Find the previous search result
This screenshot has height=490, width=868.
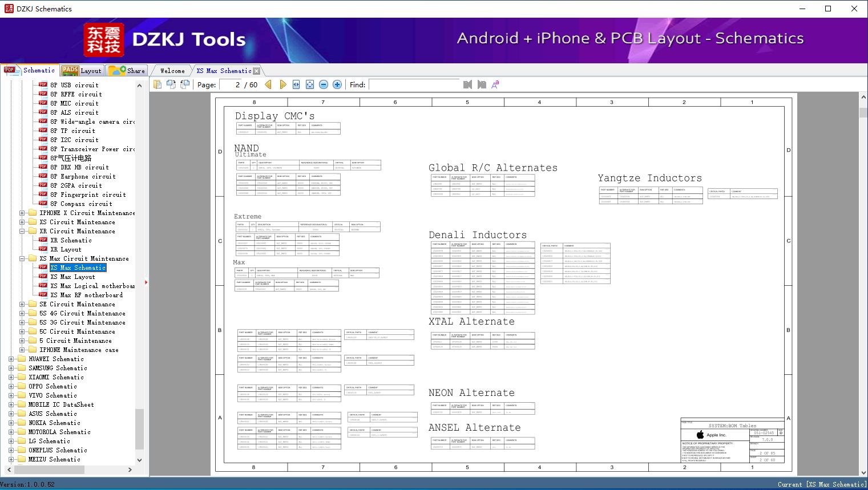pyautogui.click(x=467, y=84)
